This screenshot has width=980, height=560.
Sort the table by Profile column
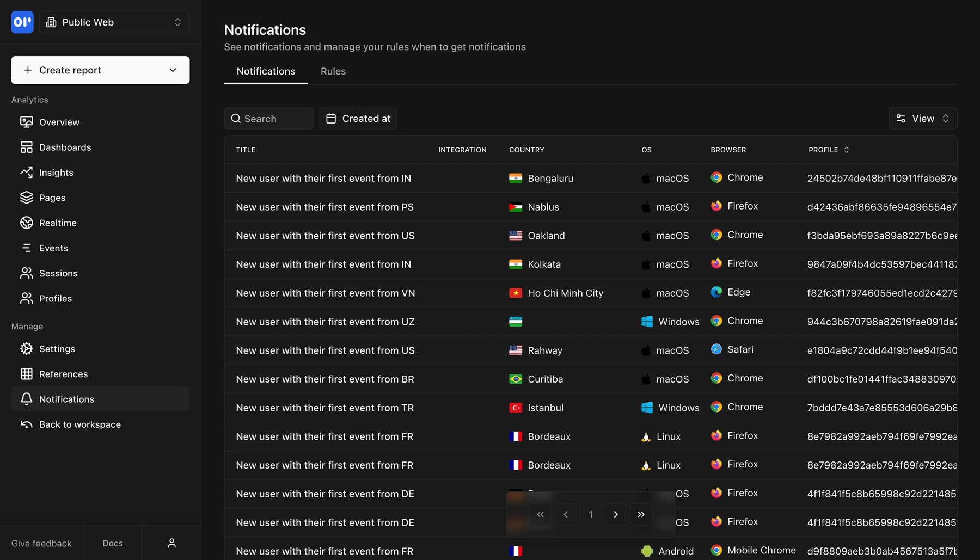829,150
